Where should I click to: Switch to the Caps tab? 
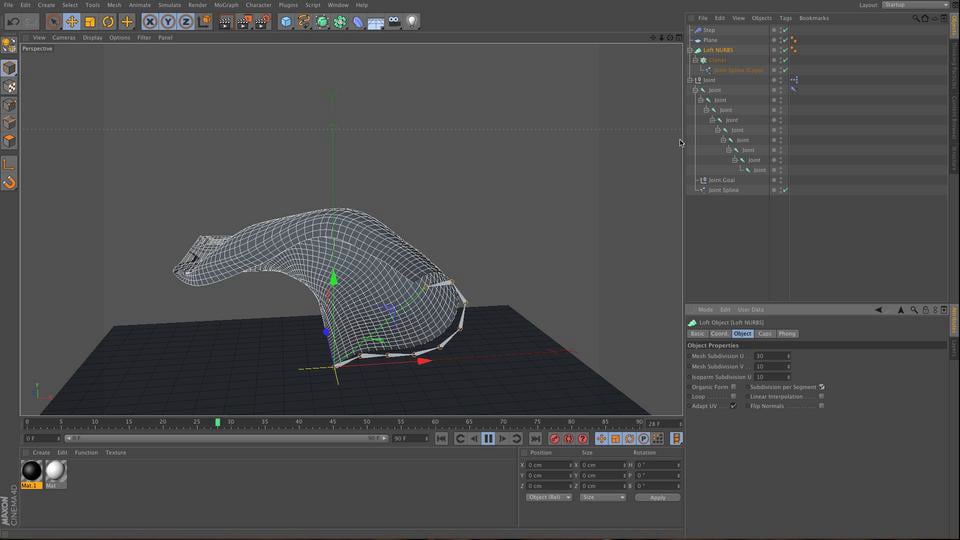click(x=765, y=334)
